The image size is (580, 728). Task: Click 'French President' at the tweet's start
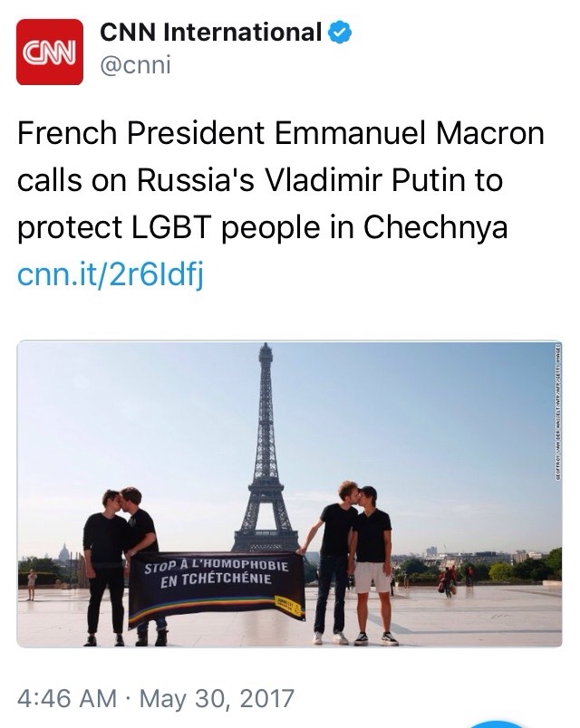(132, 134)
